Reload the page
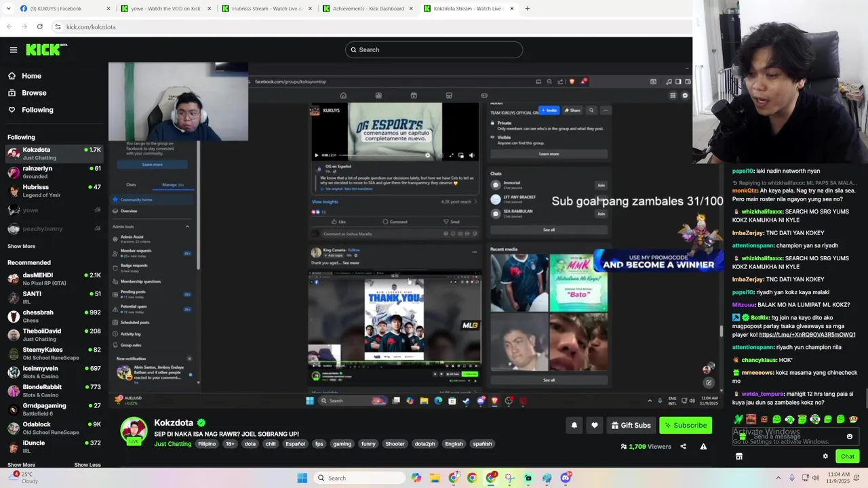This screenshot has height=488, width=868. (x=40, y=26)
